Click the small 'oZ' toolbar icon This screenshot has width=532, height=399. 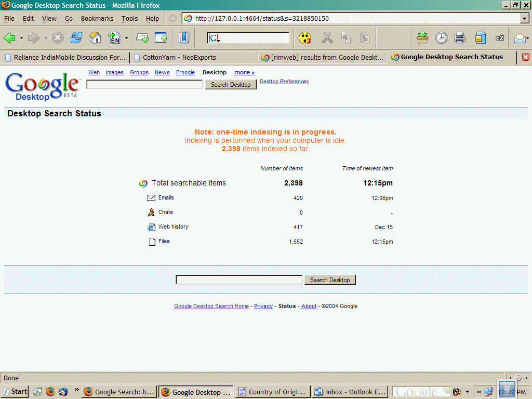pyautogui.click(x=500, y=38)
